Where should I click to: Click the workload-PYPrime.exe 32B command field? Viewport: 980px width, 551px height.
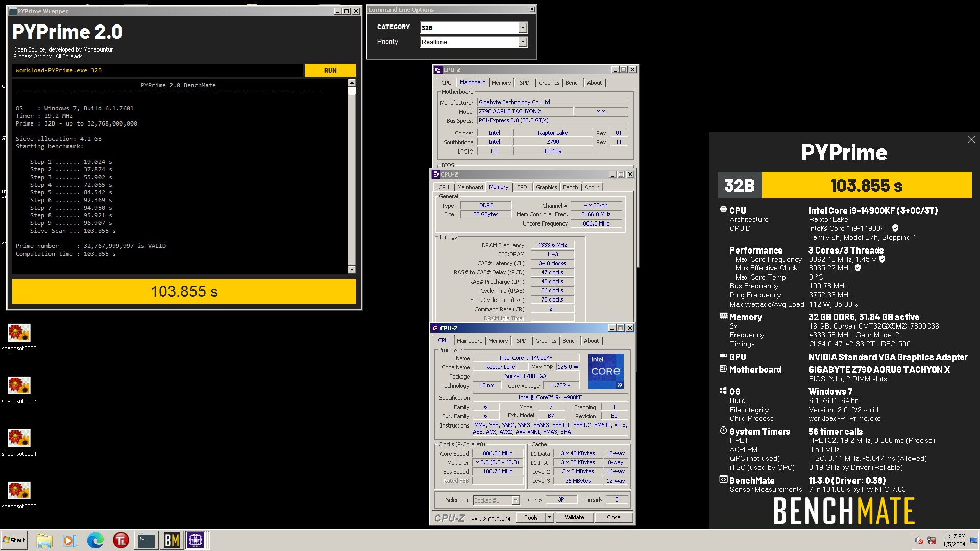coord(158,70)
